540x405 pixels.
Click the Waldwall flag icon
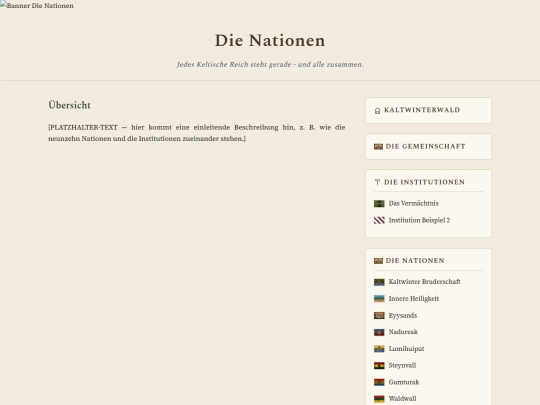[x=379, y=399]
